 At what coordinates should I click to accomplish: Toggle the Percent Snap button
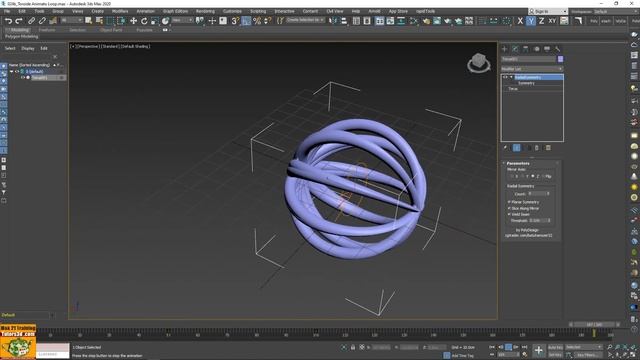coord(257,21)
